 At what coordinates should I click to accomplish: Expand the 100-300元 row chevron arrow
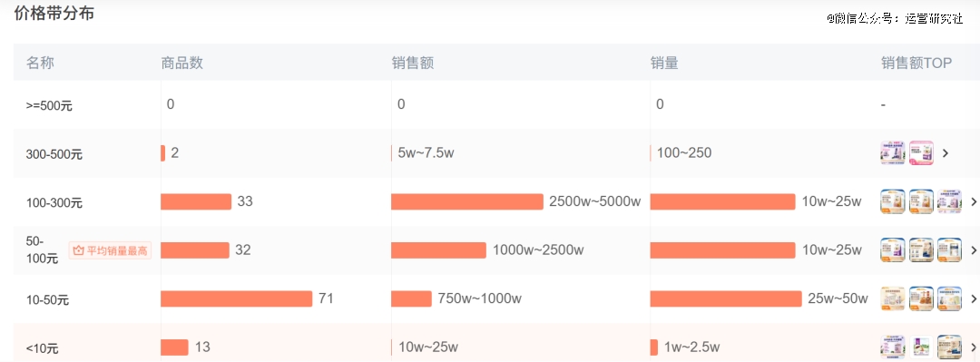(974, 202)
